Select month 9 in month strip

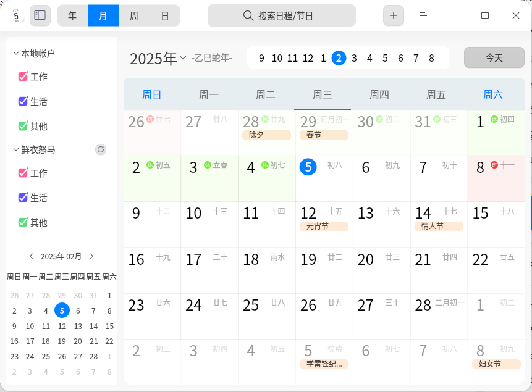pyautogui.click(x=261, y=58)
